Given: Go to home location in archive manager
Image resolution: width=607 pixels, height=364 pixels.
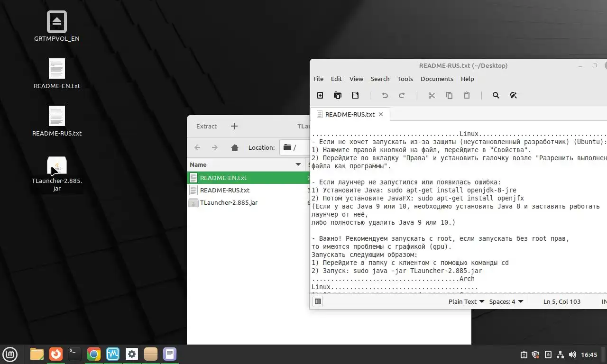Looking at the screenshot, I should click(234, 147).
